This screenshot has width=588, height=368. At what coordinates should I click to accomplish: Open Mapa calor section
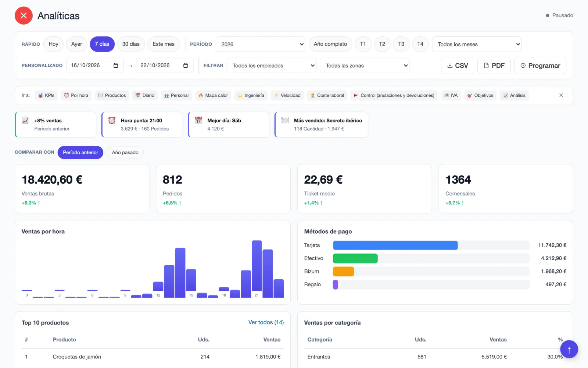[x=213, y=95]
